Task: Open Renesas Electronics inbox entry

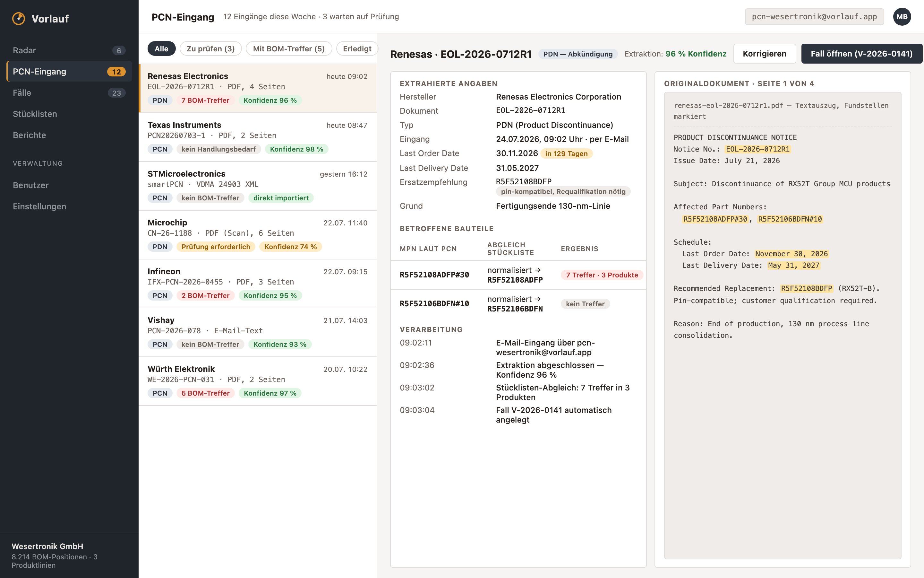Action: [x=258, y=88]
